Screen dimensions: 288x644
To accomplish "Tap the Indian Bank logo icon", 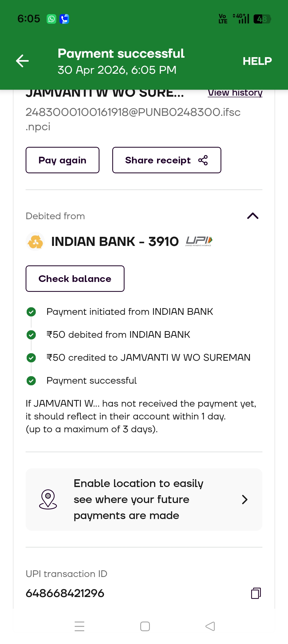I will [35, 241].
